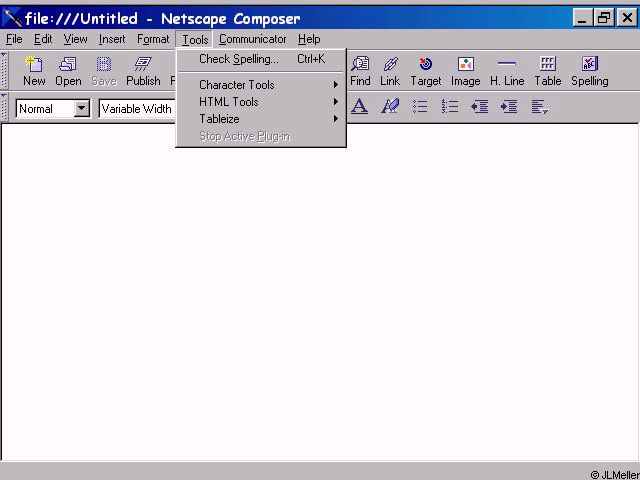
Task: Open the Normal paragraph style dropdown arrow
Action: tap(82, 109)
